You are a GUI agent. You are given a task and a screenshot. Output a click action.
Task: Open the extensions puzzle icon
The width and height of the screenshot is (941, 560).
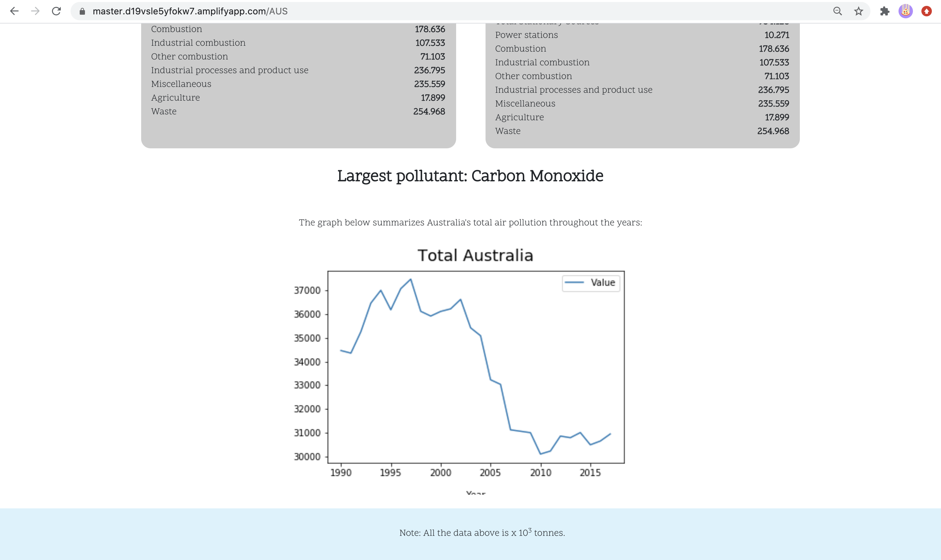[x=884, y=11]
